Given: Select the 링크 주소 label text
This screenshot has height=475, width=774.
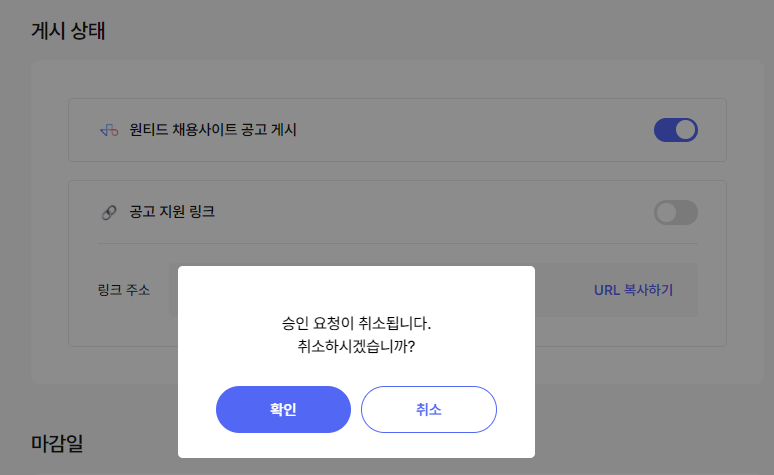Looking at the screenshot, I should click(x=124, y=290).
